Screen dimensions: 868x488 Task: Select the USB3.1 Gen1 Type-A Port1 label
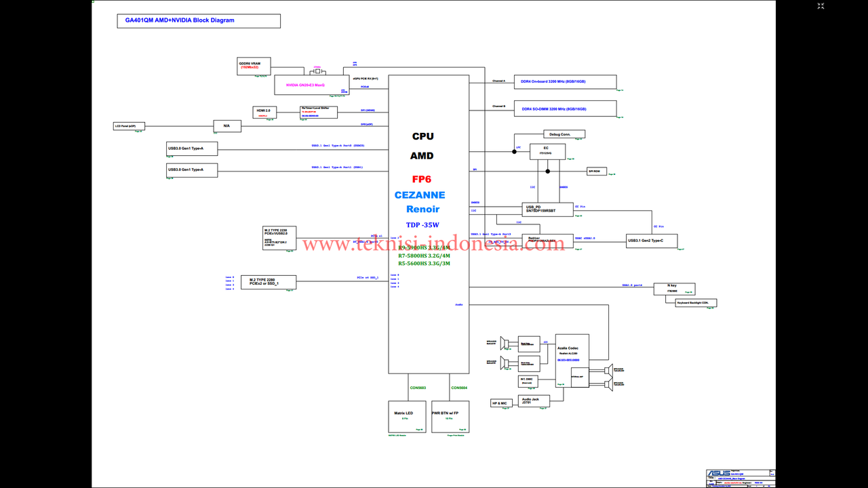[337, 167]
